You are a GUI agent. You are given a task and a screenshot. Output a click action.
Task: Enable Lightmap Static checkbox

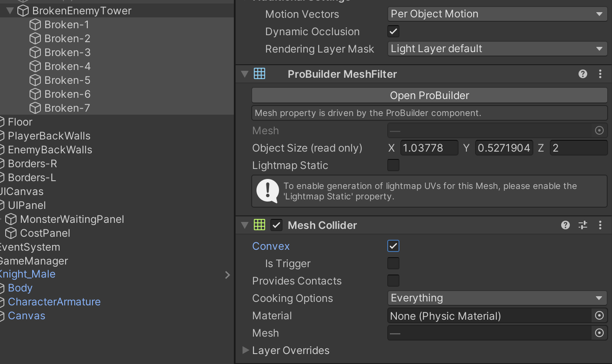click(393, 165)
